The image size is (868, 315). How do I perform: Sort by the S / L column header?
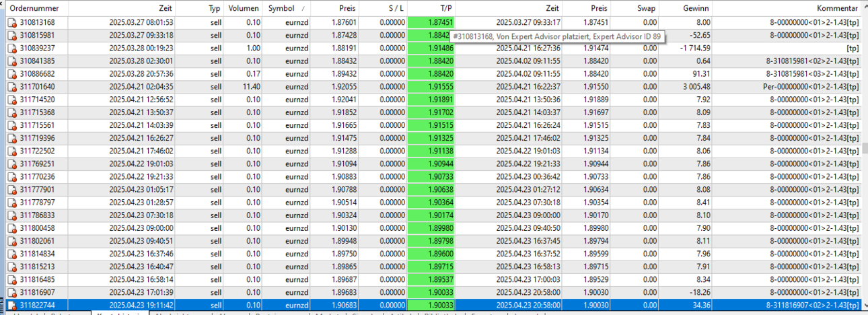[384, 9]
